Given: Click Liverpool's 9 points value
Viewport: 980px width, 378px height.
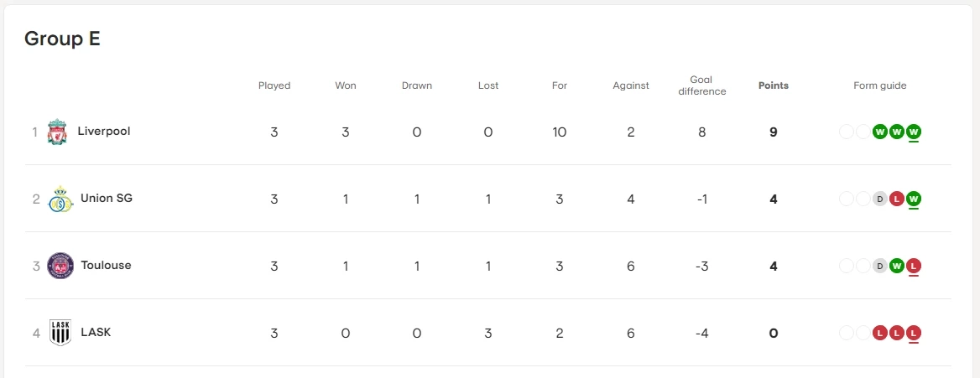Looking at the screenshot, I should [774, 132].
